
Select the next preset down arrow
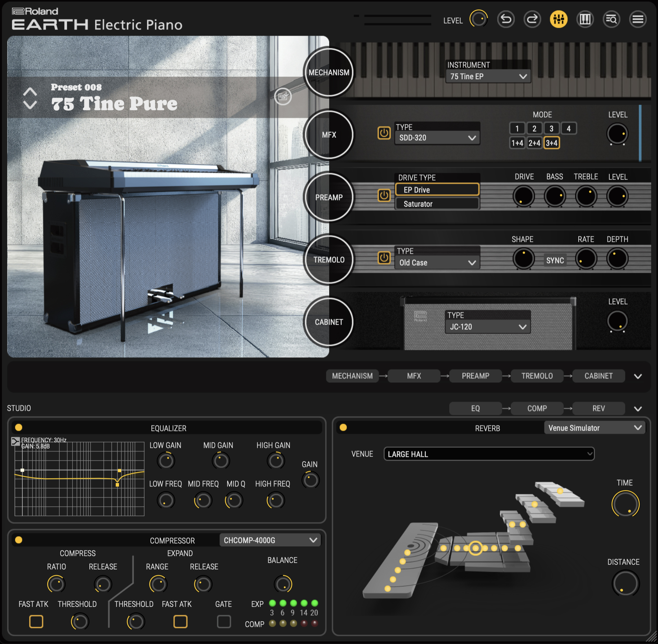click(x=30, y=105)
